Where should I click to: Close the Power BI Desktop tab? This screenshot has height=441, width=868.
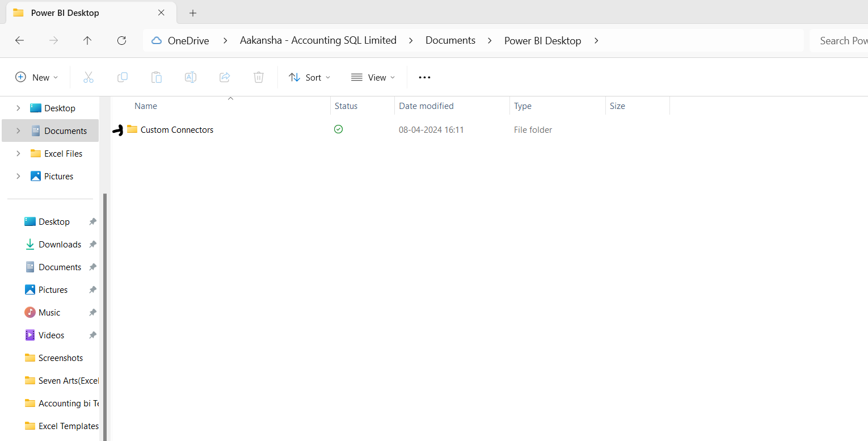tap(162, 12)
